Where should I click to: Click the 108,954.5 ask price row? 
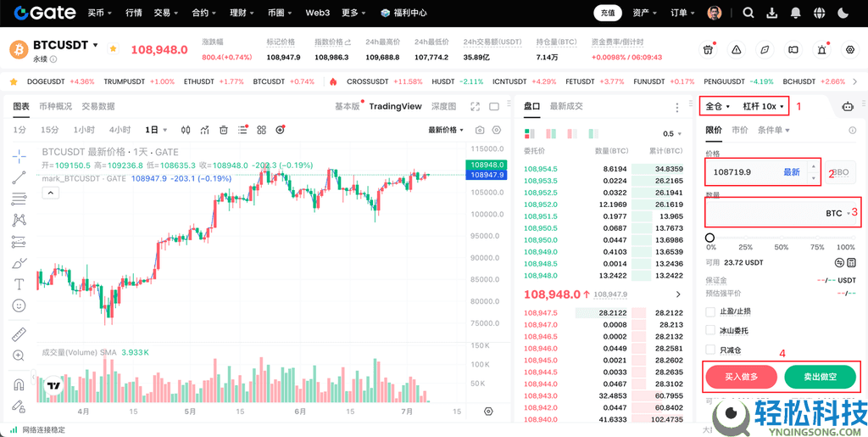tap(604, 169)
